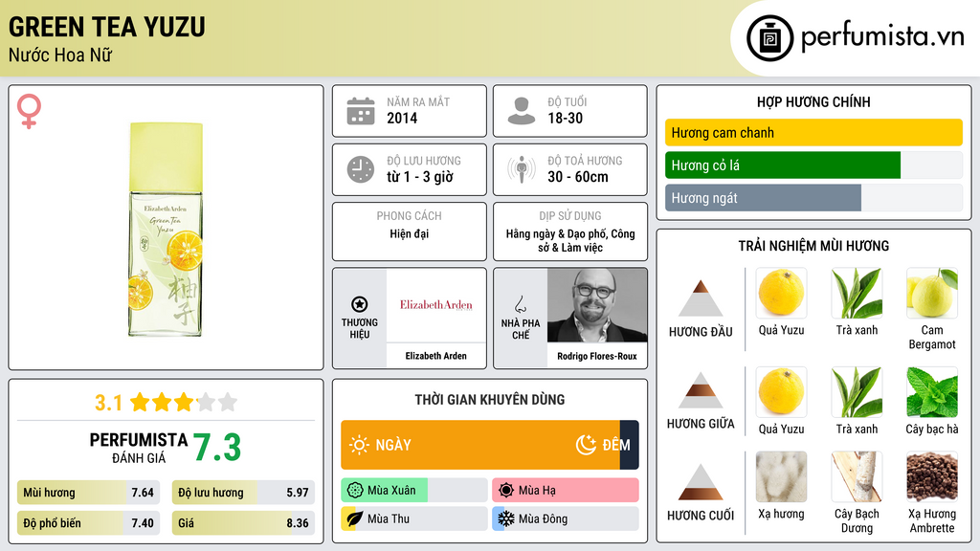Click the perfumista.vn perfume bottle logo icon

click(x=769, y=38)
